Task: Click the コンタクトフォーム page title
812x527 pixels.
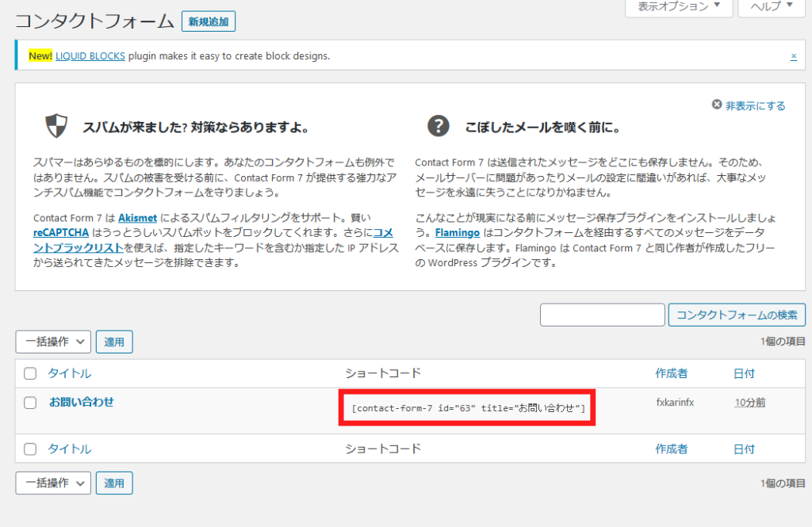Action: (x=94, y=21)
